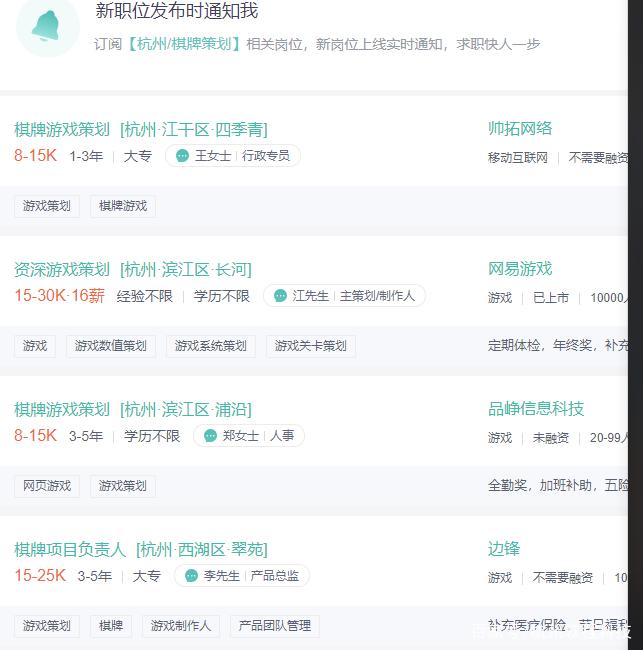The image size is (643, 650).
Task: Click 定期体检 benefits text
Action: [513, 345]
